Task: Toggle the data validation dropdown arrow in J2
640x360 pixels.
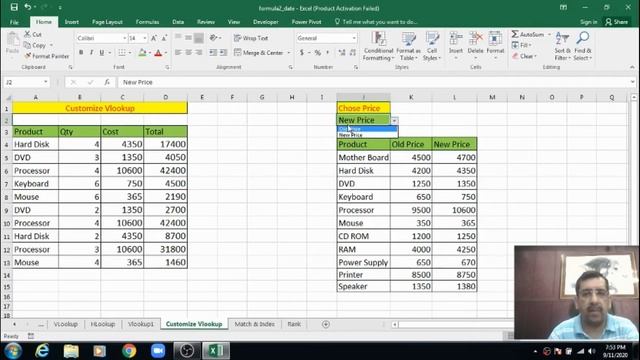Action: [x=394, y=120]
